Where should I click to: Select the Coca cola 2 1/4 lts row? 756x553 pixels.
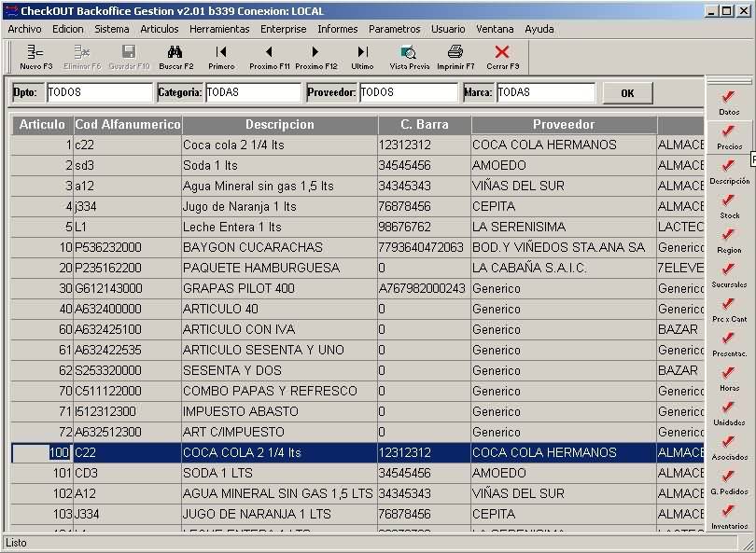pyautogui.click(x=357, y=145)
